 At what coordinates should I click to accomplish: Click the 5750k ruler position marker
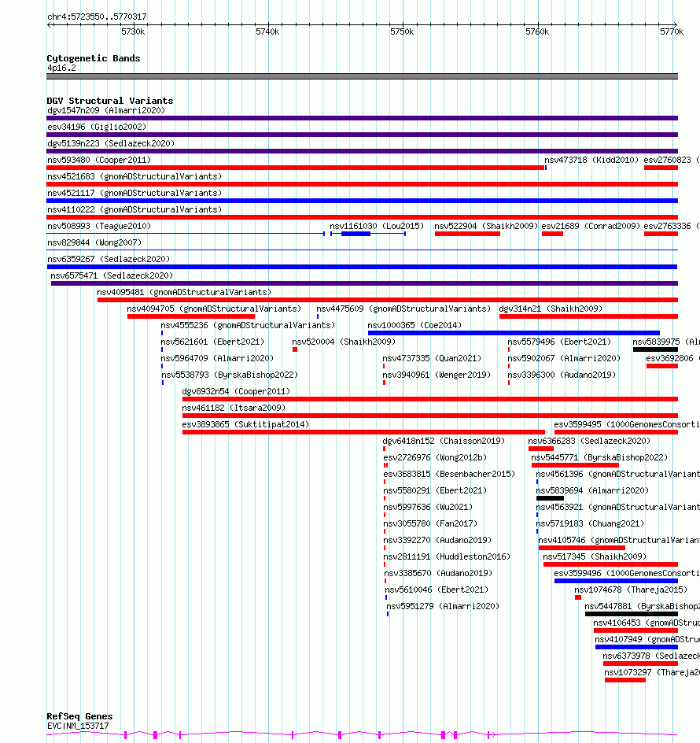(x=402, y=31)
